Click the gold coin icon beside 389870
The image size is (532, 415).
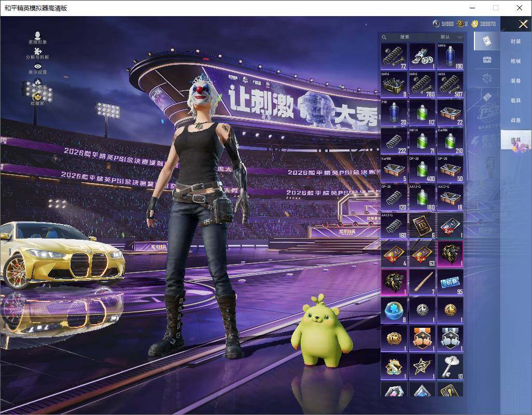point(474,24)
